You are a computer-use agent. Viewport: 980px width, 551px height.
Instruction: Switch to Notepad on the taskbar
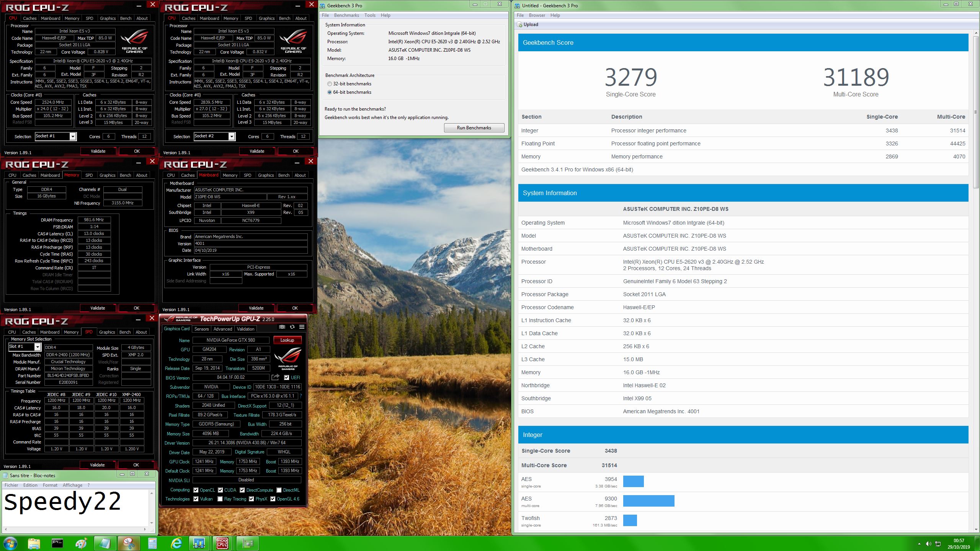point(105,543)
